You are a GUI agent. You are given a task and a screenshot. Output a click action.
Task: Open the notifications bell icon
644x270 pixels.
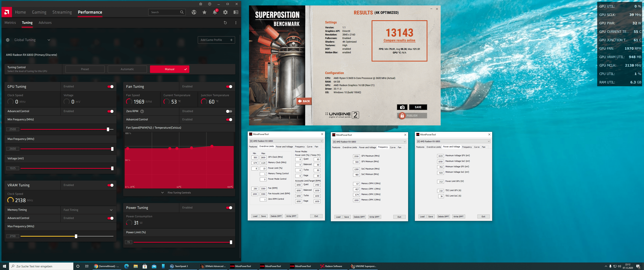[x=215, y=12]
